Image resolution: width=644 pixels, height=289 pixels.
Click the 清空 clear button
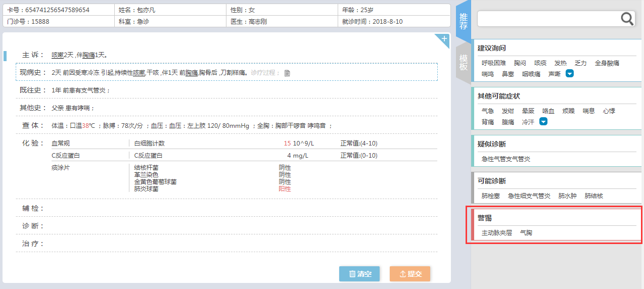click(359, 274)
